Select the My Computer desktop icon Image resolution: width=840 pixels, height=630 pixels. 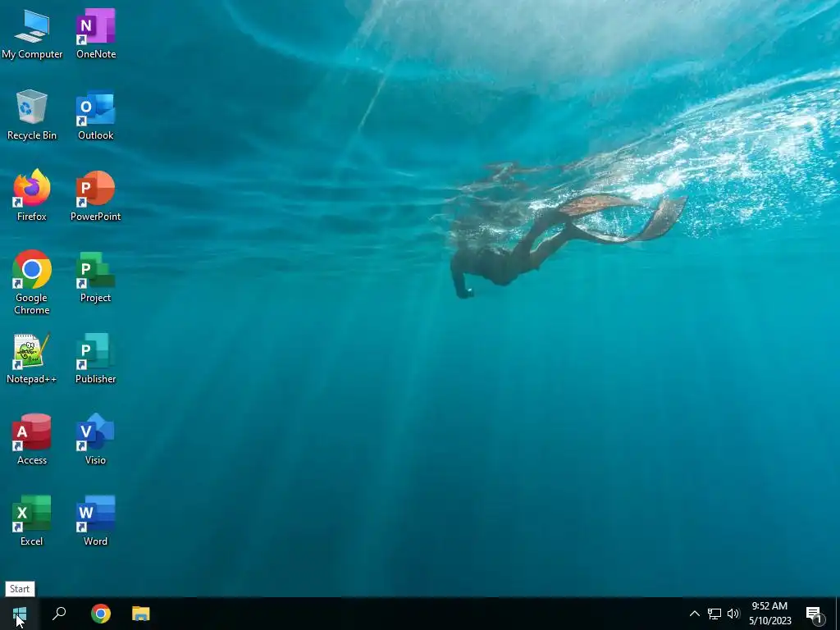pyautogui.click(x=32, y=34)
